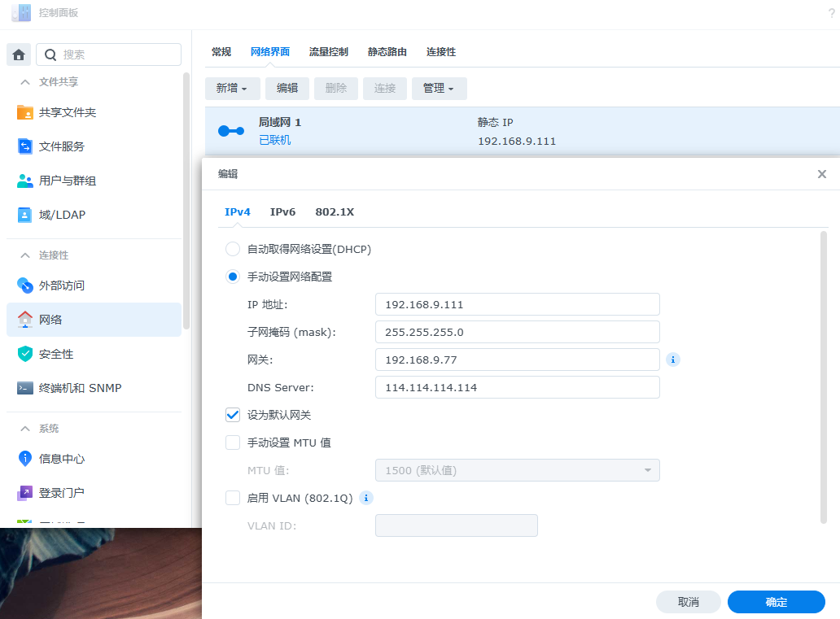Switch to the General (常规) tab
This screenshot has width=840, height=619.
click(x=221, y=52)
